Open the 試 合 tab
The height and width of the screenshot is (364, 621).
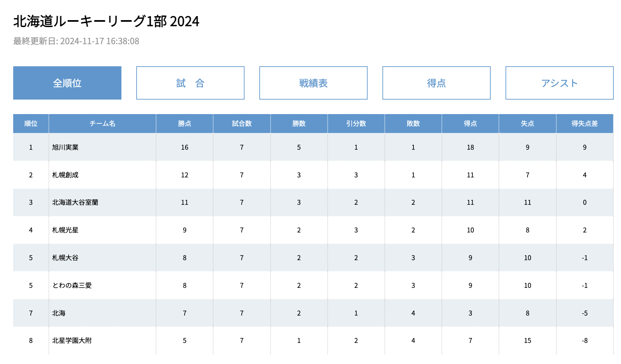coord(190,83)
